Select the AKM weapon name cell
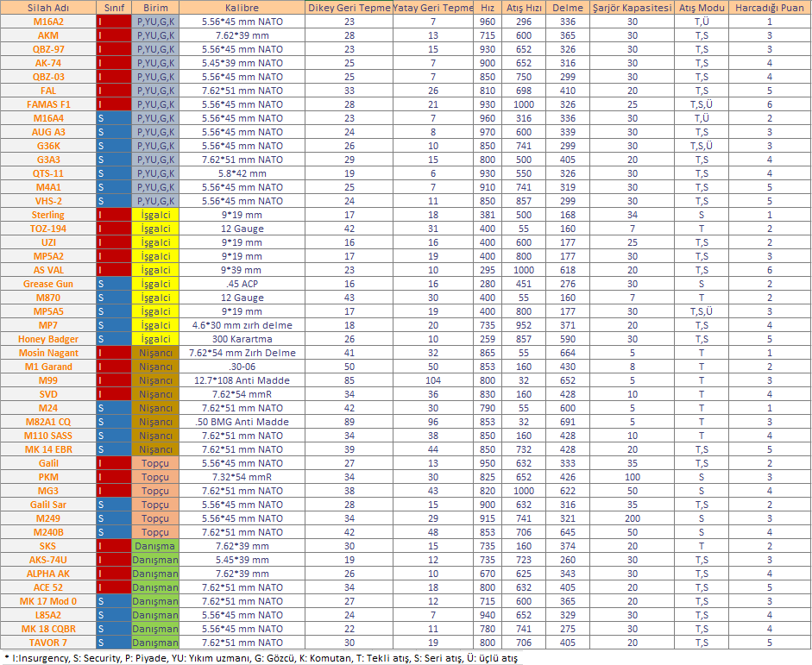This screenshot has height=665, width=812. point(48,35)
